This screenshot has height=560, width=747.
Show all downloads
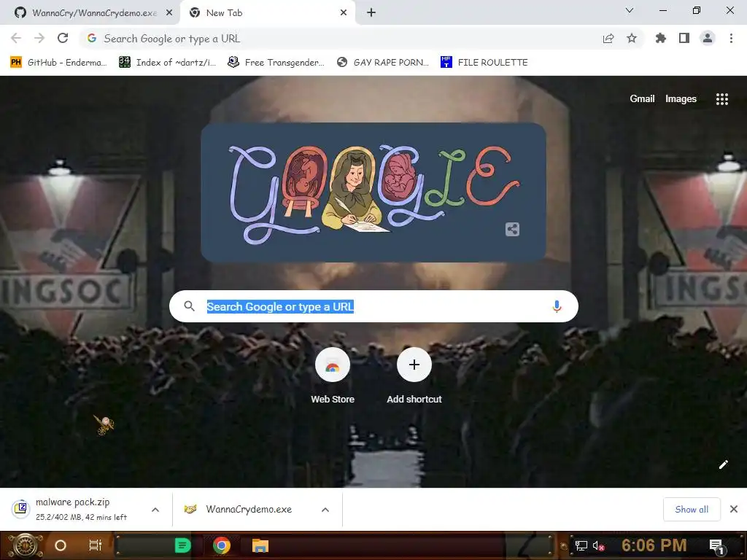(x=692, y=509)
